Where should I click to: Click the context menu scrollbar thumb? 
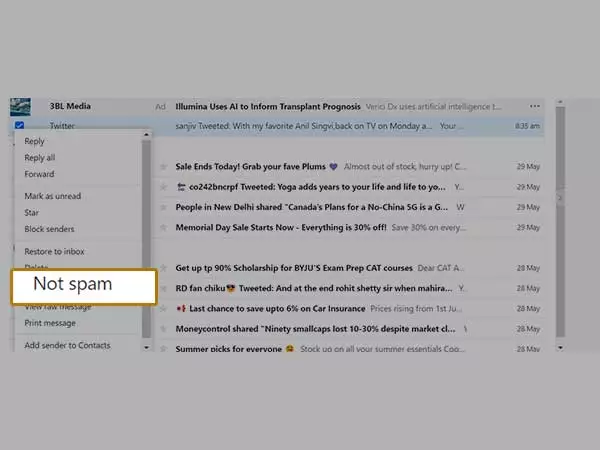[x=146, y=239]
